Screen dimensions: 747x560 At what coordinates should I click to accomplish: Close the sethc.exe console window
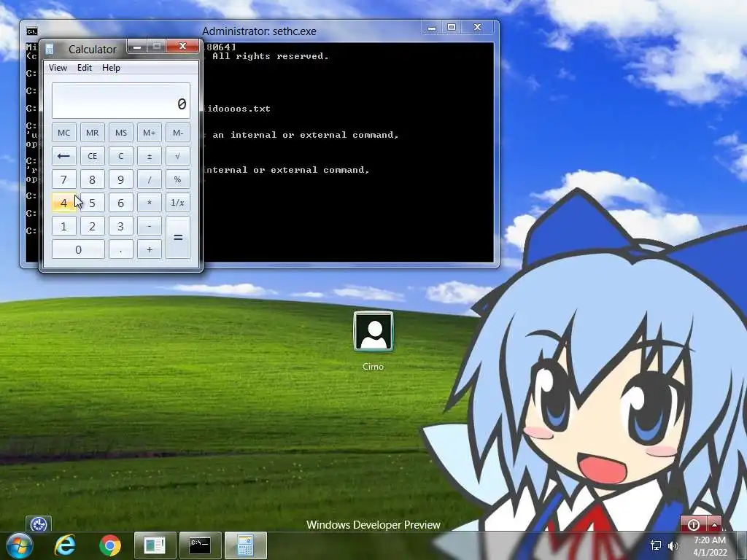[477, 28]
